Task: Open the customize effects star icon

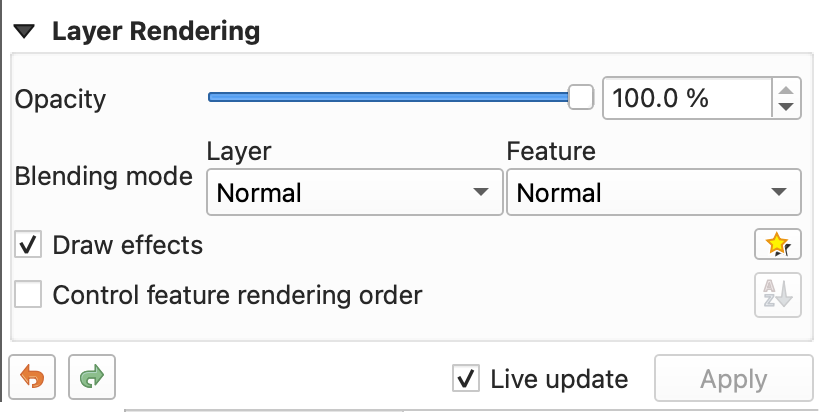Action: click(x=778, y=244)
